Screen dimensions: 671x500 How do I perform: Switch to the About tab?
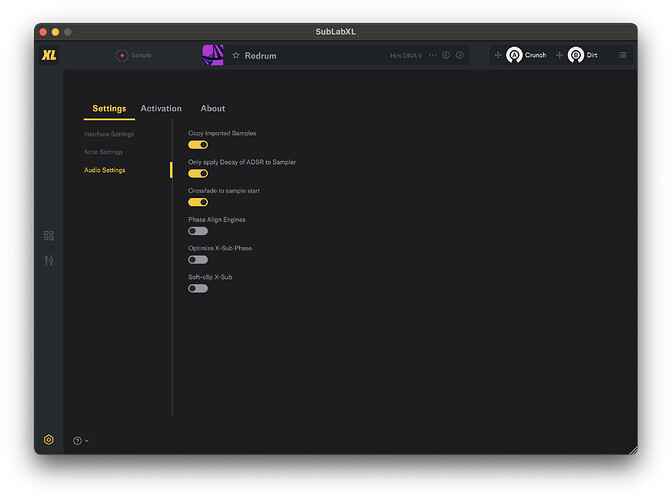point(213,108)
